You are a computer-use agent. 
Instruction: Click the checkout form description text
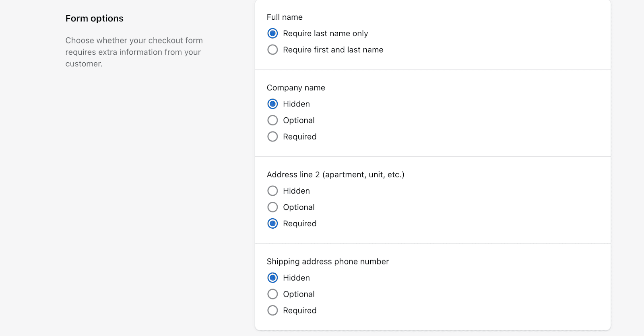(134, 52)
